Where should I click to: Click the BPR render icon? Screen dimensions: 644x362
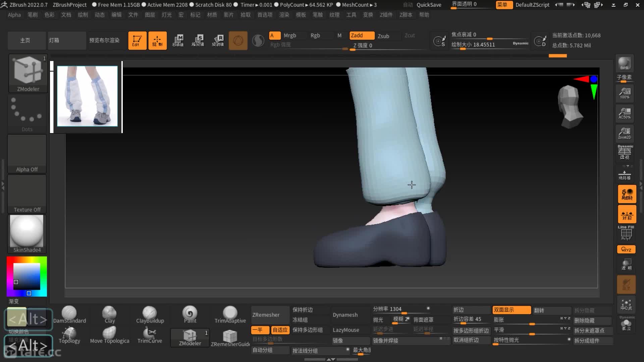click(625, 63)
